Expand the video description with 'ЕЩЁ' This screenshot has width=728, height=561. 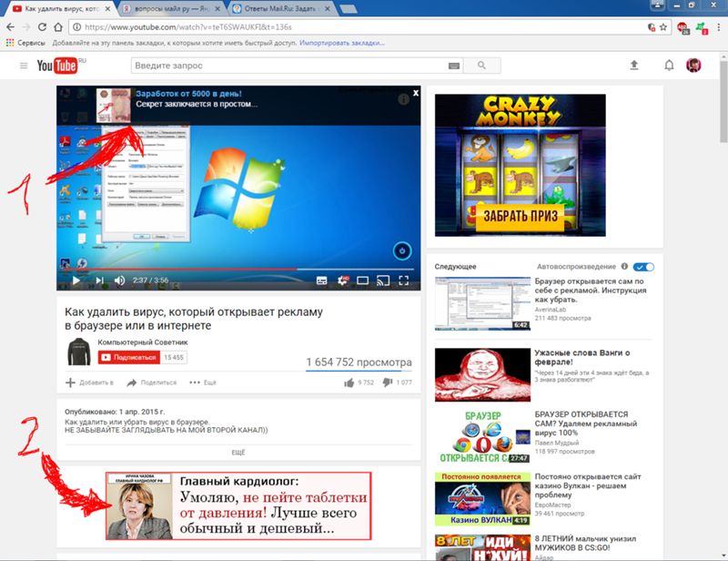pyautogui.click(x=238, y=453)
